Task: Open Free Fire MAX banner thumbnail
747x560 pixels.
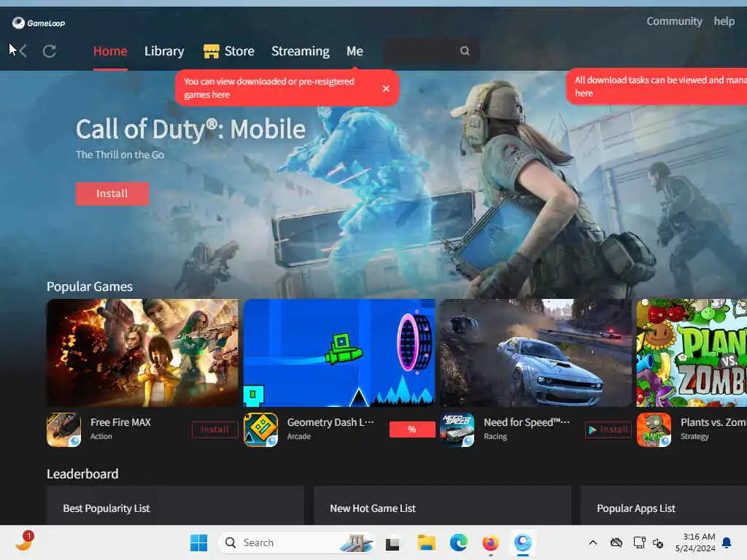Action: tap(142, 353)
